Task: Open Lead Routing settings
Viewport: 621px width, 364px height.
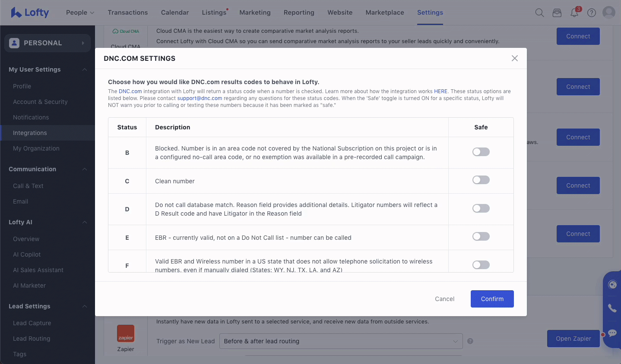Action: pos(32,339)
